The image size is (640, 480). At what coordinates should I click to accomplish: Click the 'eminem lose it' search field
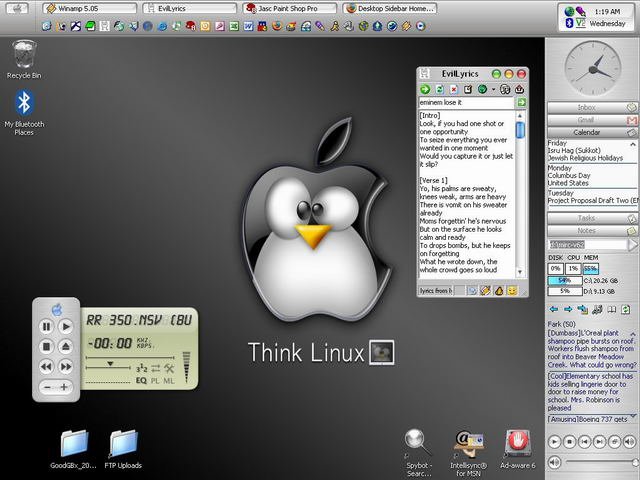466,102
